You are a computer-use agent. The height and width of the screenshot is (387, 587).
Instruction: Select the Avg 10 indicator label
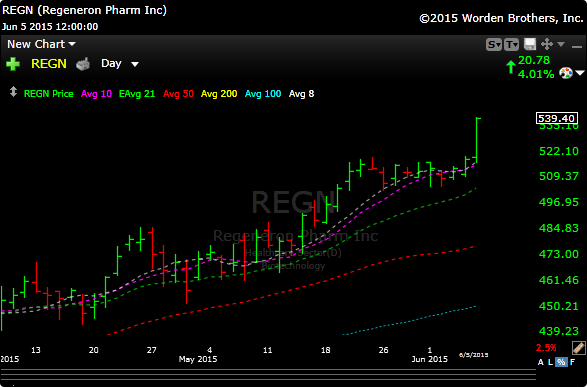96,94
